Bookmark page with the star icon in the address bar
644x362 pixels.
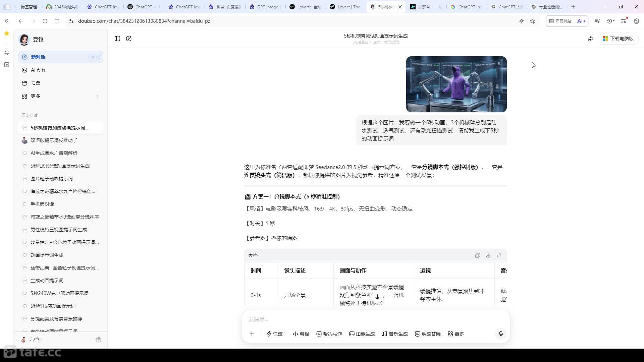(532, 21)
